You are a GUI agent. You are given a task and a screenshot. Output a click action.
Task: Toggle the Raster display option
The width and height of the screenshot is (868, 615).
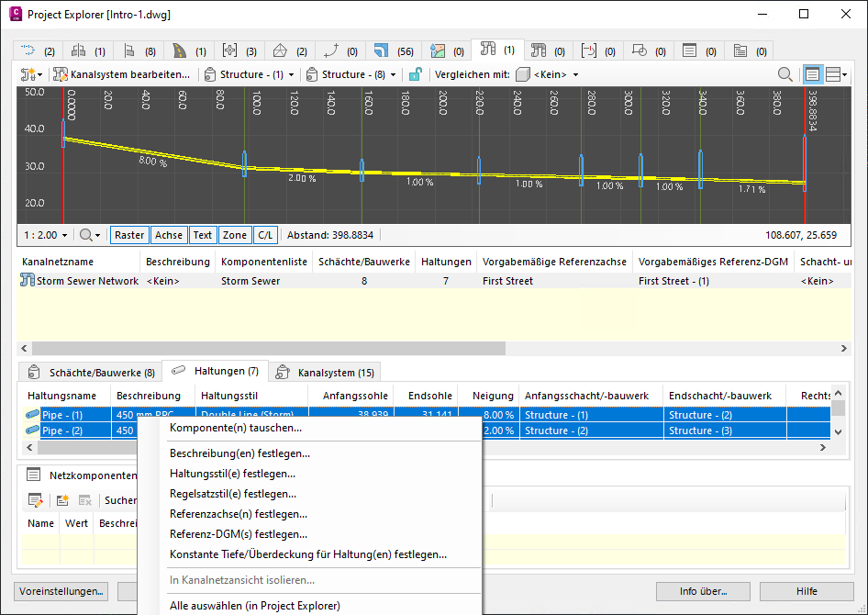coord(129,235)
